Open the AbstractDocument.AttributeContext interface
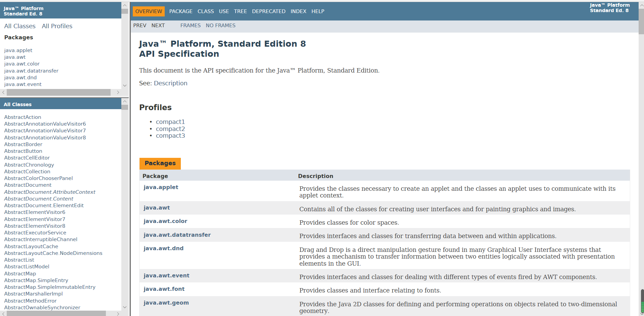Screen dimensions: 644x316 (x=50, y=192)
